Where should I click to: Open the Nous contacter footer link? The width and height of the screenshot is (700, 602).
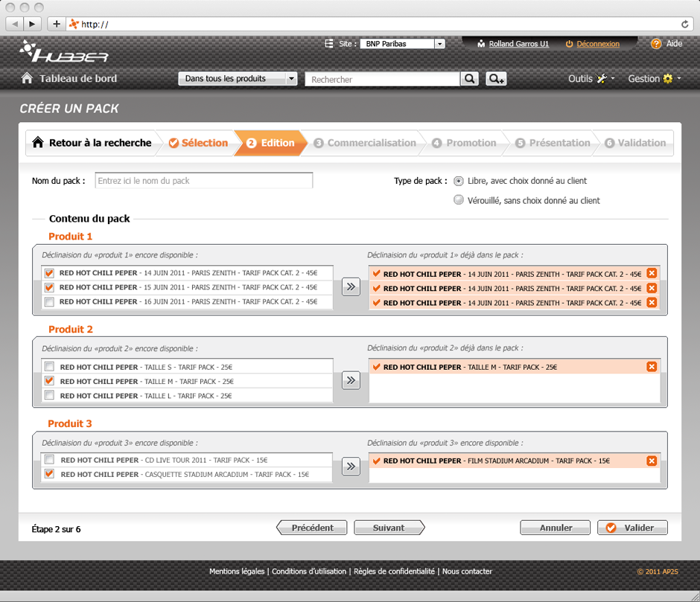(x=467, y=571)
